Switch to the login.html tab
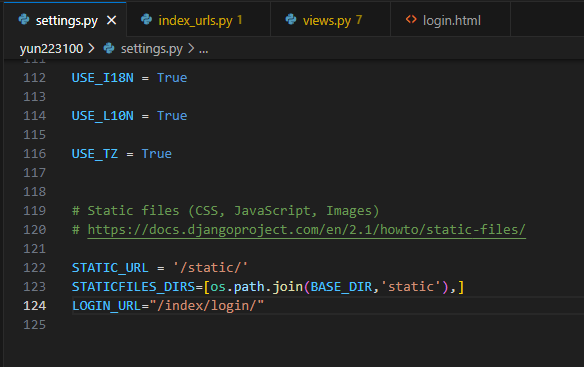The image size is (584, 367). coord(450,20)
